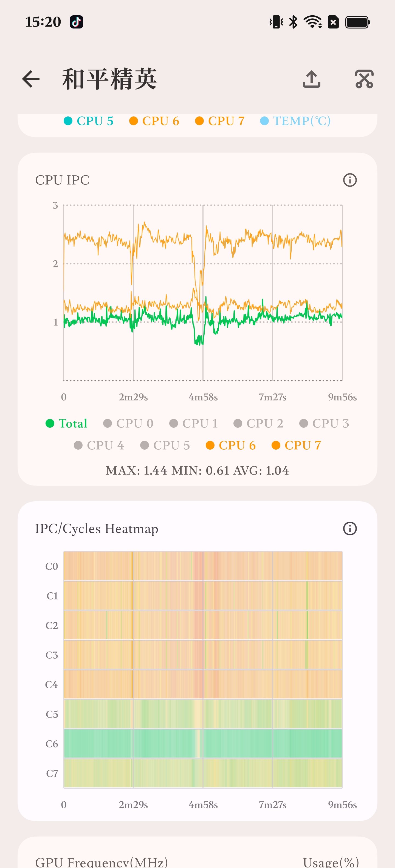Enable CPU 0 series in IPC legend
Screen dimensions: 395x868
pyautogui.click(x=128, y=423)
